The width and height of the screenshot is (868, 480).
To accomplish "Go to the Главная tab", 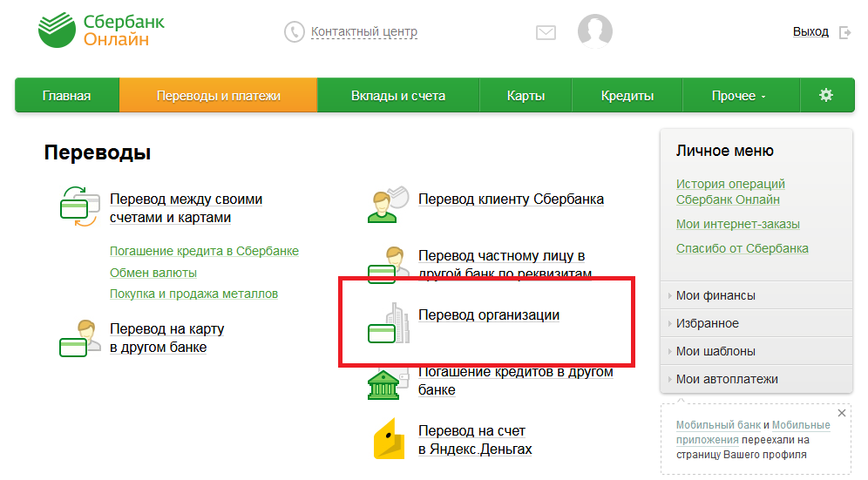I will click(67, 95).
